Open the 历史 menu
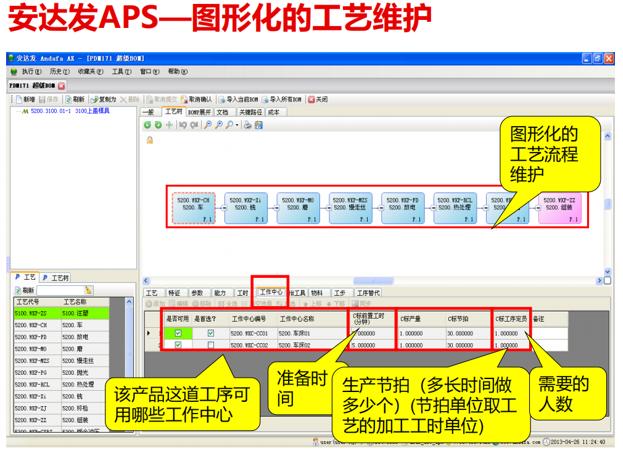The width and height of the screenshot is (623, 455). tap(60, 72)
